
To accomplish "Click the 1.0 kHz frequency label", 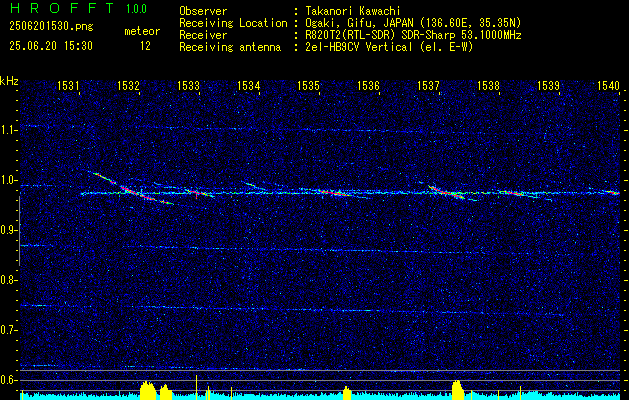I will tap(9, 181).
